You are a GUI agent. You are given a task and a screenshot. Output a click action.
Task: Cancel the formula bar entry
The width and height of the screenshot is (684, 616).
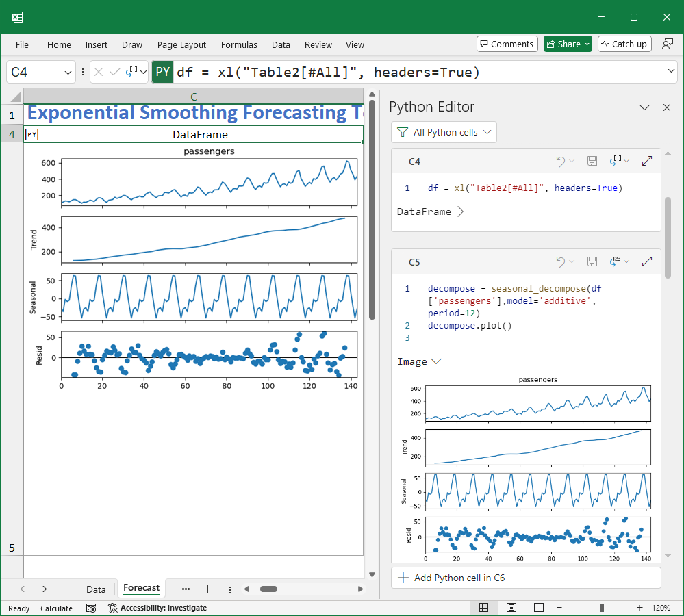click(x=99, y=72)
